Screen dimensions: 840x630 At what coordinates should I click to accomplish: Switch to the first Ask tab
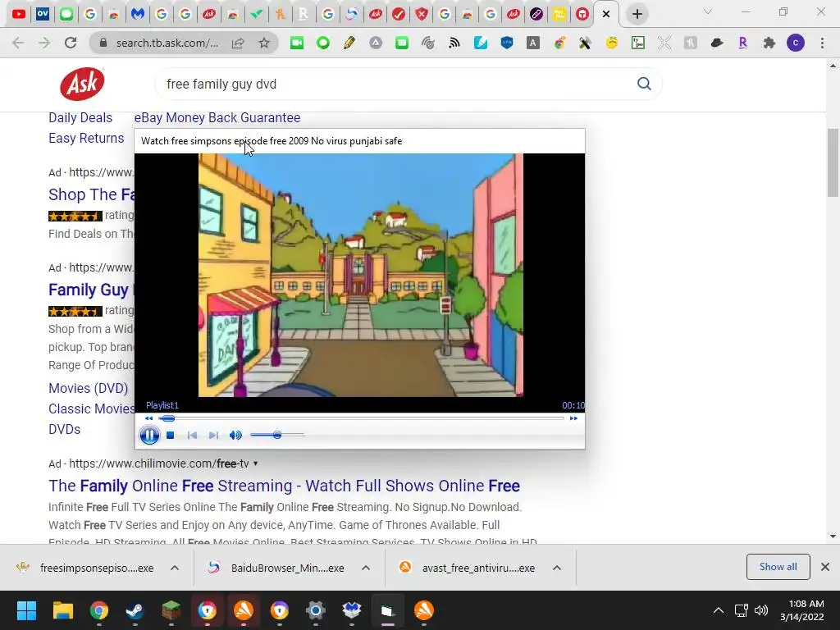click(209, 14)
